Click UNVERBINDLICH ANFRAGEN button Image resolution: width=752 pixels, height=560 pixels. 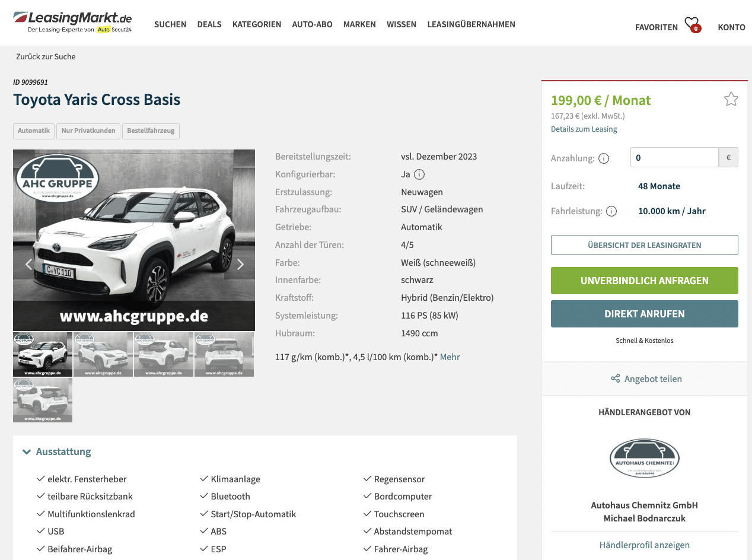coord(645,281)
